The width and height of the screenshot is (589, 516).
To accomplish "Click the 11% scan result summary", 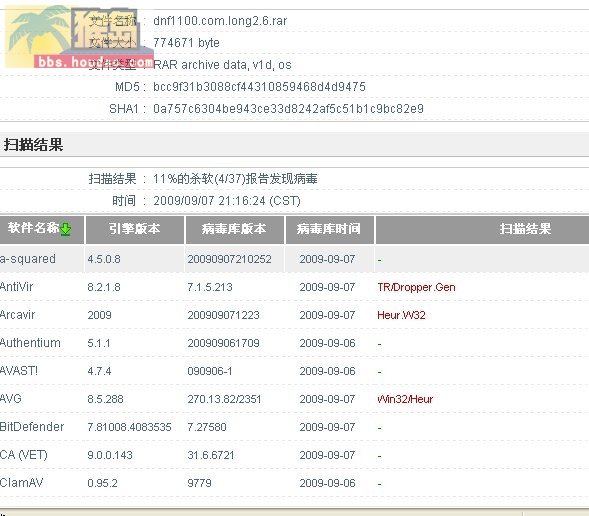I will point(235,179).
